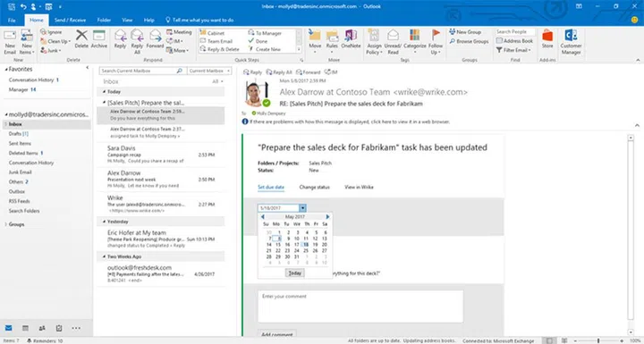Open Assign Policy menu

coord(374,42)
